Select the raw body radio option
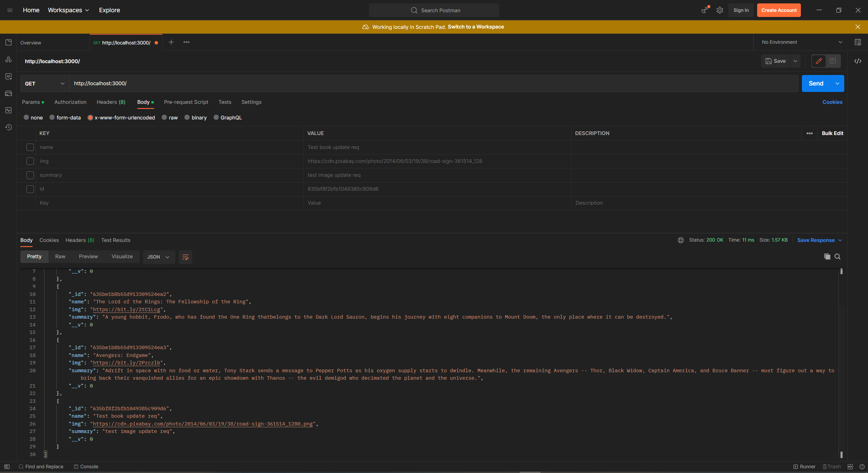The width and height of the screenshot is (868, 473). [x=164, y=117]
